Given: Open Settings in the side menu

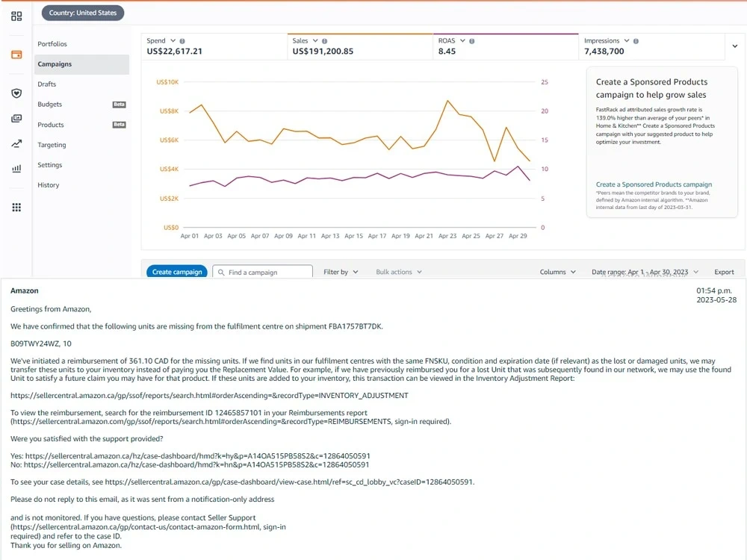Looking at the screenshot, I should click(x=49, y=165).
